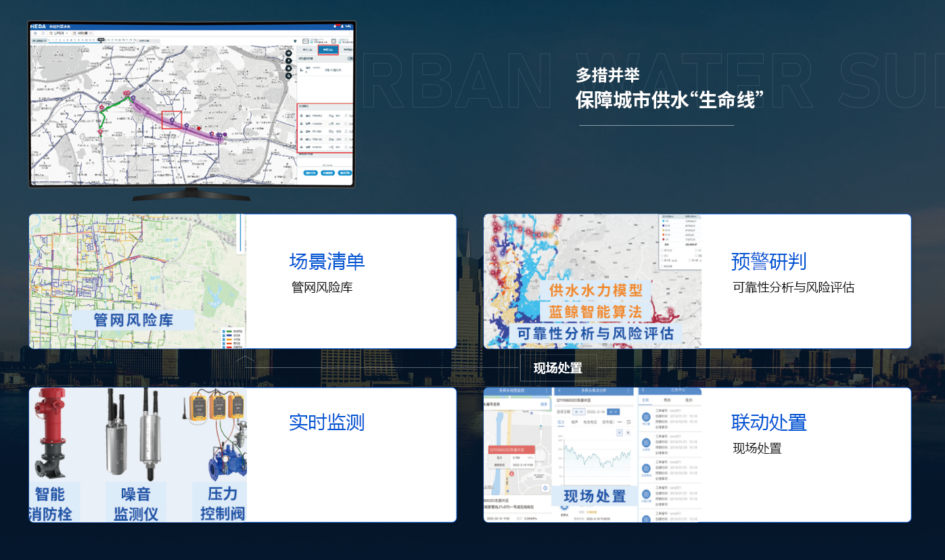Click the 前一天 button

coord(578,411)
